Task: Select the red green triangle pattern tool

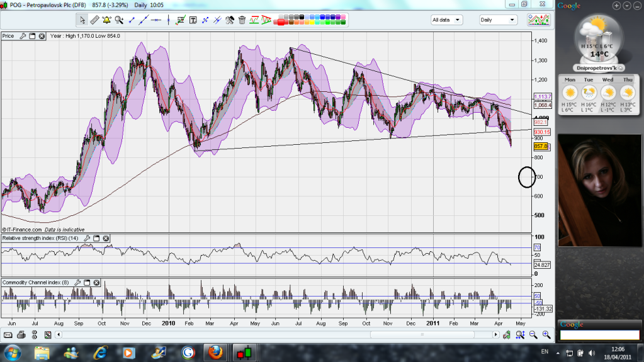Action: point(266,20)
